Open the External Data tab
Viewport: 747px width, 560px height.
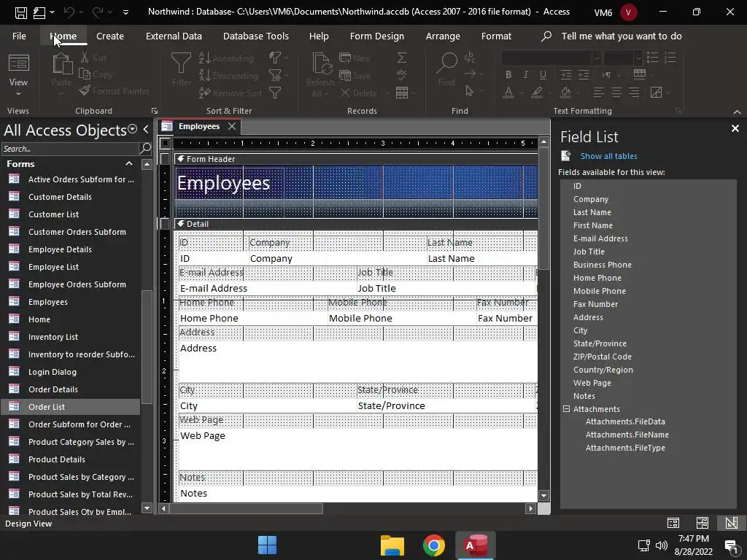174,36
